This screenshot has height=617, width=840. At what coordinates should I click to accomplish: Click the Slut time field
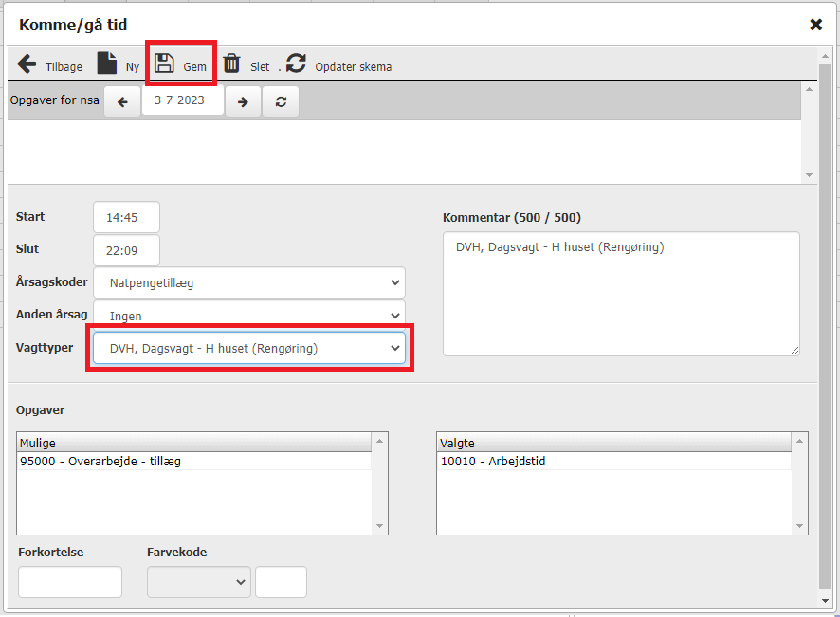pyautogui.click(x=126, y=250)
